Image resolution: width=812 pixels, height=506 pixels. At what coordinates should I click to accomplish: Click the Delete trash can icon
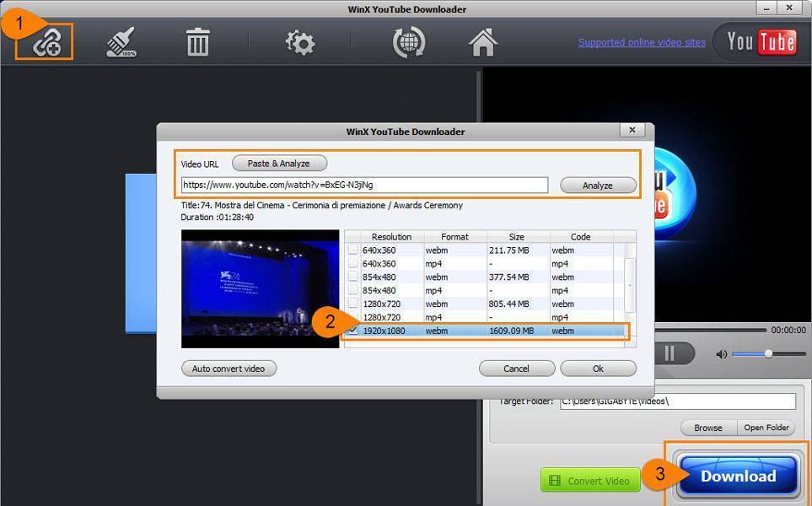click(197, 42)
